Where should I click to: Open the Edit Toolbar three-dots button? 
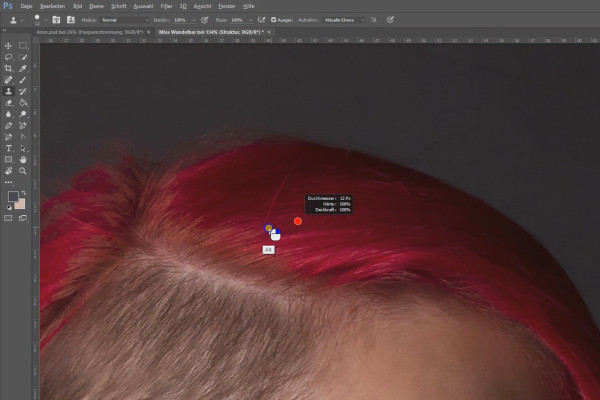(x=8, y=183)
